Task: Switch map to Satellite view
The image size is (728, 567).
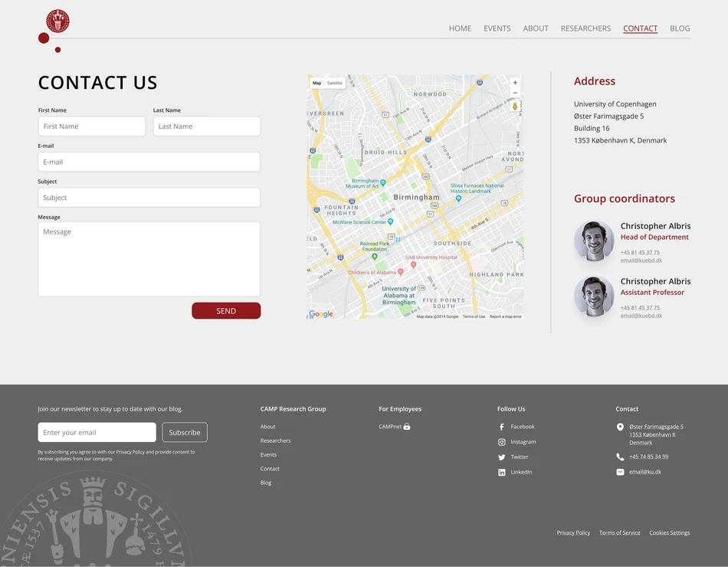Action: [334, 83]
